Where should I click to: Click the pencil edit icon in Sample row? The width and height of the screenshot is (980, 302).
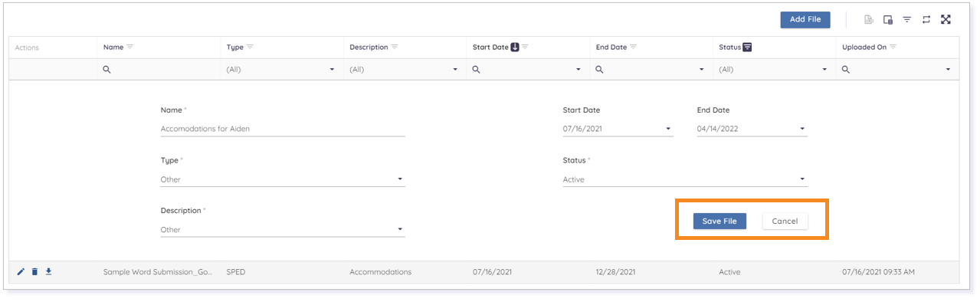pyautogui.click(x=21, y=271)
